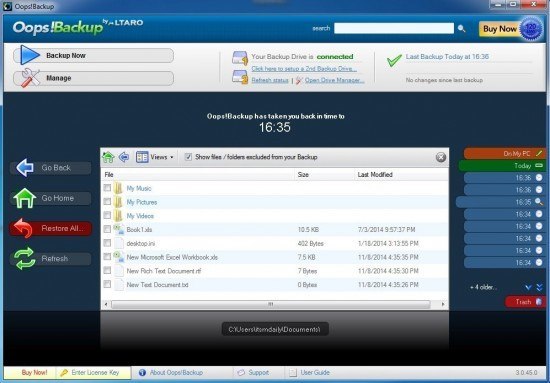Image resolution: width=550 pixels, height=383 pixels.
Task: Open the red Trash entry
Action: (x=525, y=302)
